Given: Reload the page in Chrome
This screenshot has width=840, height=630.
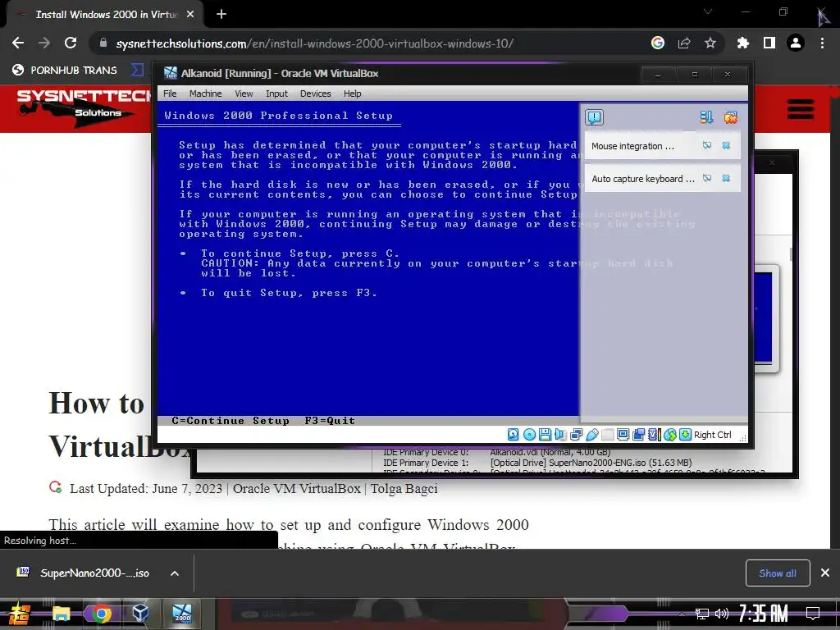Looking at the screenshot, I should [x=71, y=43].
